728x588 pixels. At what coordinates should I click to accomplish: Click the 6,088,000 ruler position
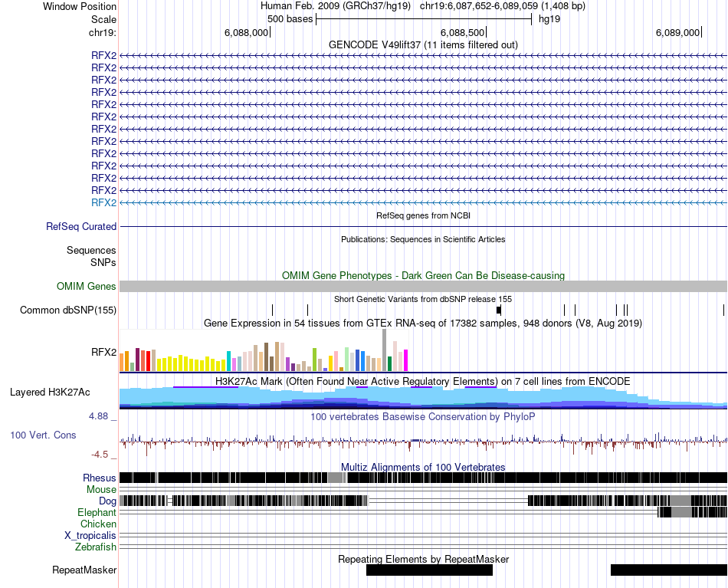tap(246, 32)
